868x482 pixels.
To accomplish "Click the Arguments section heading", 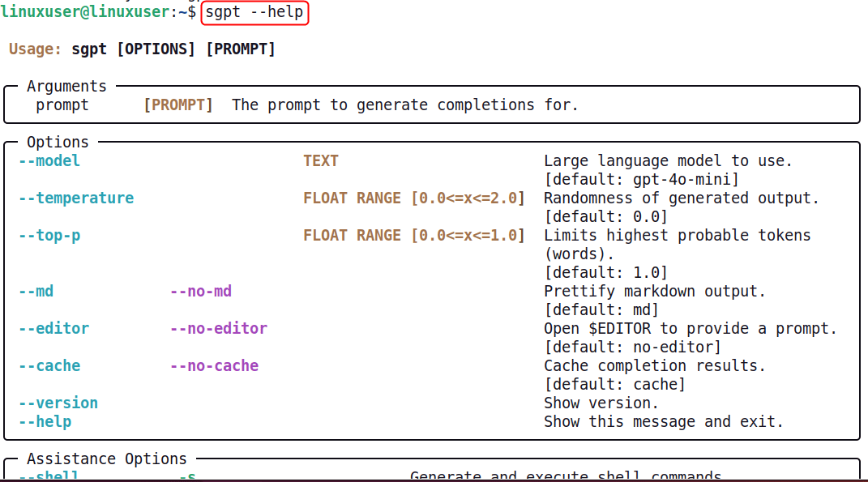I will [x=66, y=86].
